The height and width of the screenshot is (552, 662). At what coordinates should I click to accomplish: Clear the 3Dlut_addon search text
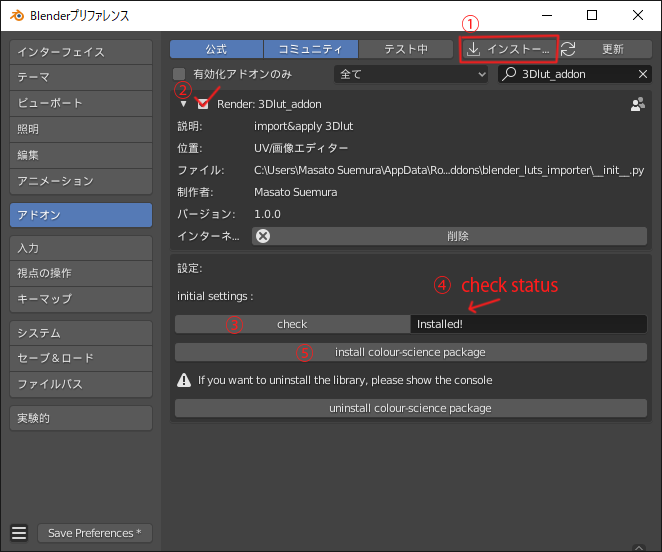[643, 74]
